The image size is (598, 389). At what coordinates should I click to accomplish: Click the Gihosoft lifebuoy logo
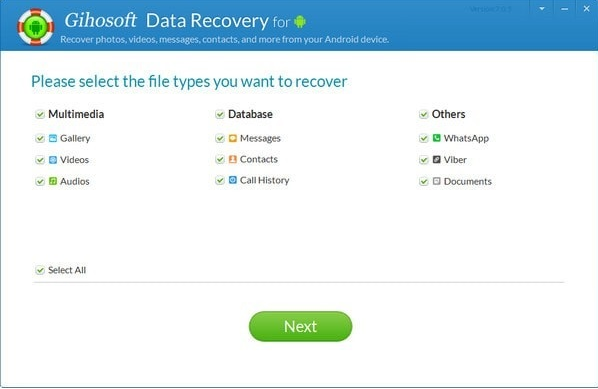[35, 27]
